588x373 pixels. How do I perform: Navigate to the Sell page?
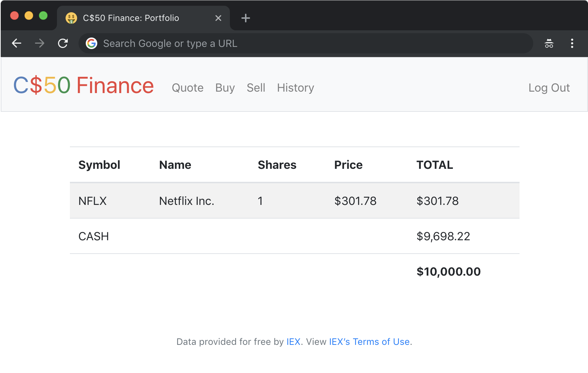click(x=256, y=88)
